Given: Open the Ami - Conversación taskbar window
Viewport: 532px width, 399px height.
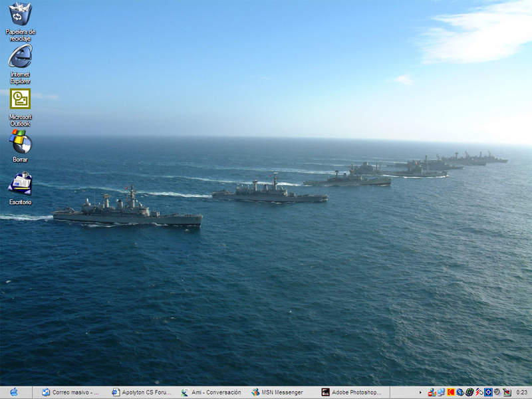Looking at the screenshot, I should pos(211,392).
